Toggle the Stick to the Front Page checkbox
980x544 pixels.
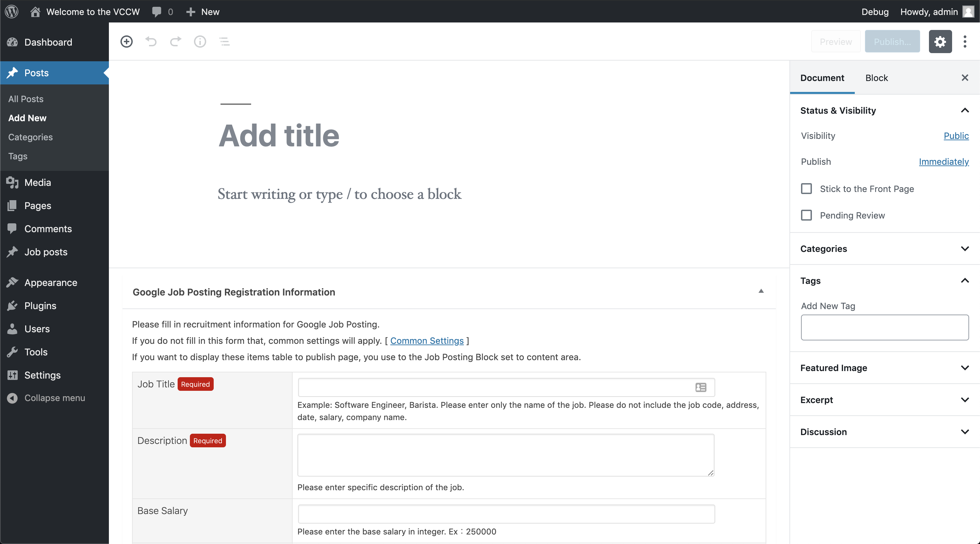pyautogui.click(x=807, y=188)
